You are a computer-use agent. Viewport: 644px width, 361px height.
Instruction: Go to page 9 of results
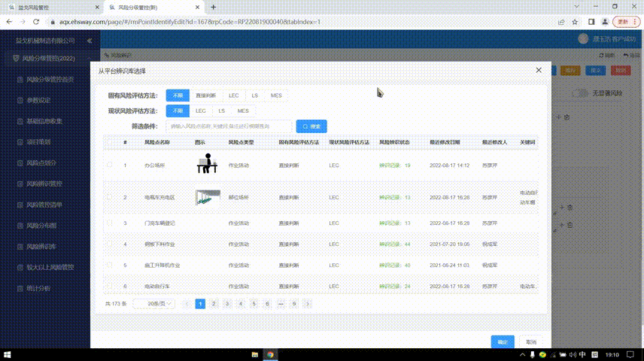point(294,304)
